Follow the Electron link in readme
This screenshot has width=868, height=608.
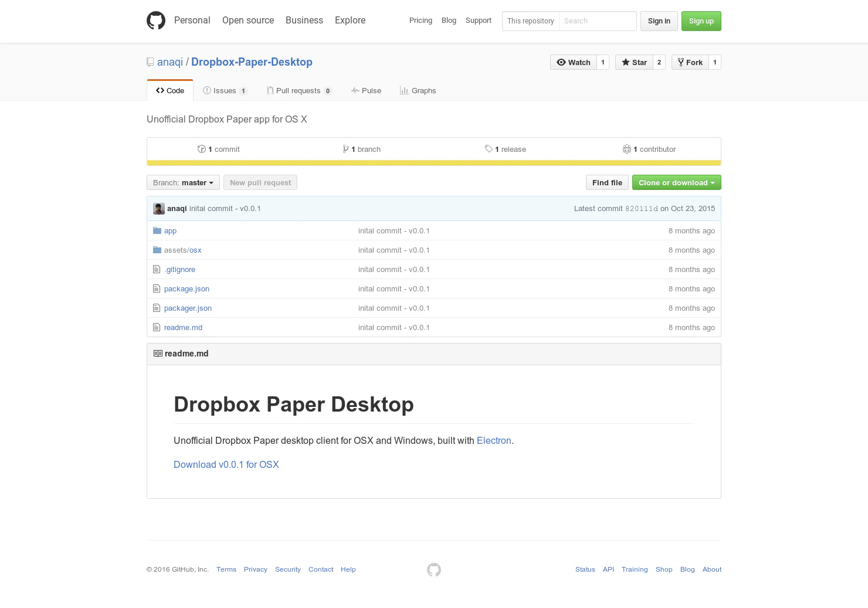[494, 440]
